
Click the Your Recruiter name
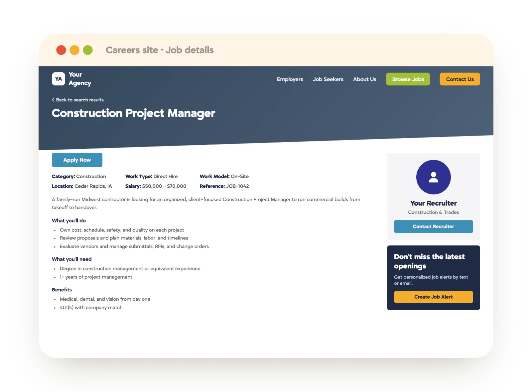click(433, 203)
